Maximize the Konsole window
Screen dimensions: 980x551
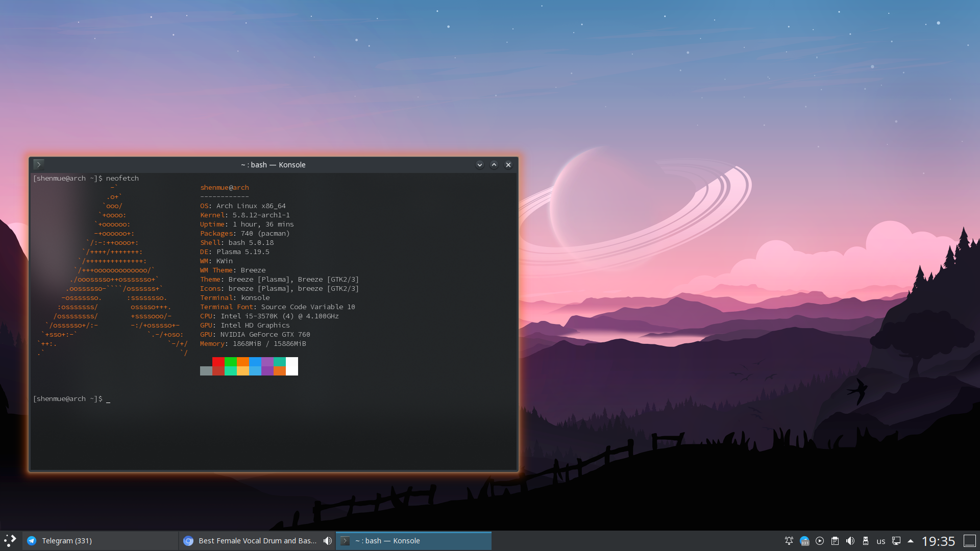[x=494, y=165]
